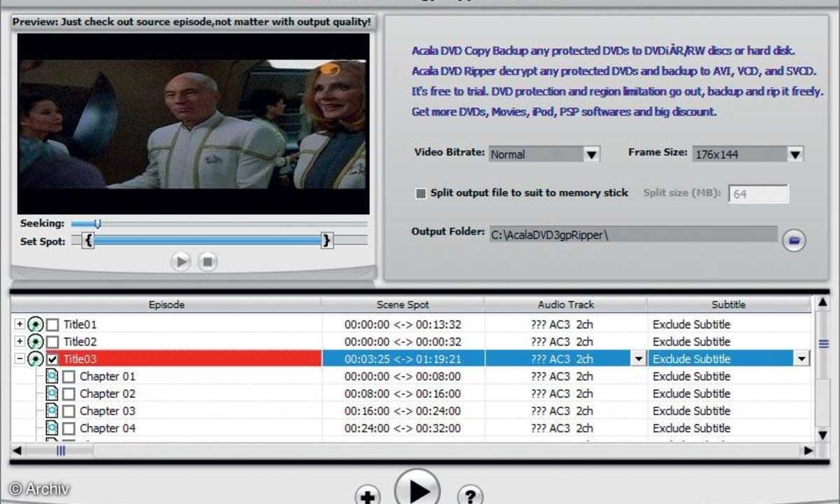Click scene spot '00:03:25 <-> 01:19:21'
The width and height of the screenshot is (840, 504).
click(403, 359)
